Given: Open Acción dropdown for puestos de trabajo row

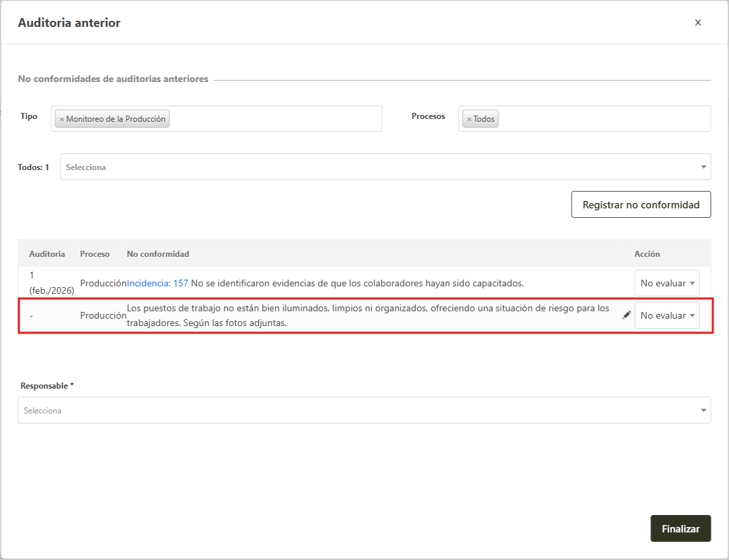Looking at the screenshot, I should (666, 315).
